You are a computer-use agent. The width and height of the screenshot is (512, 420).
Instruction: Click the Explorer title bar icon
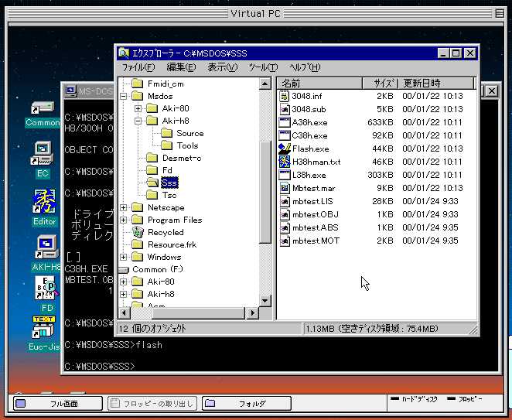pos(124,53)
